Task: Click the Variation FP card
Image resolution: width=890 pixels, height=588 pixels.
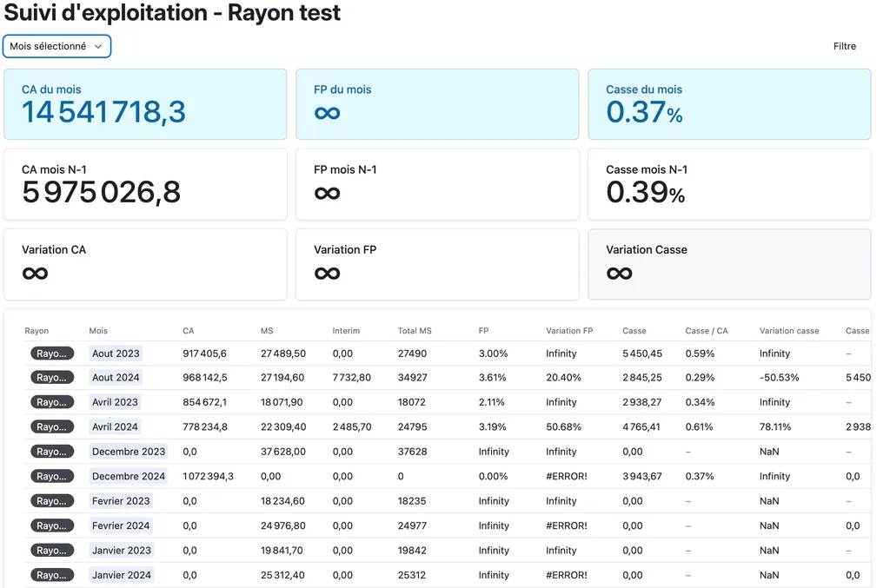Action: [x=437, y=264]
